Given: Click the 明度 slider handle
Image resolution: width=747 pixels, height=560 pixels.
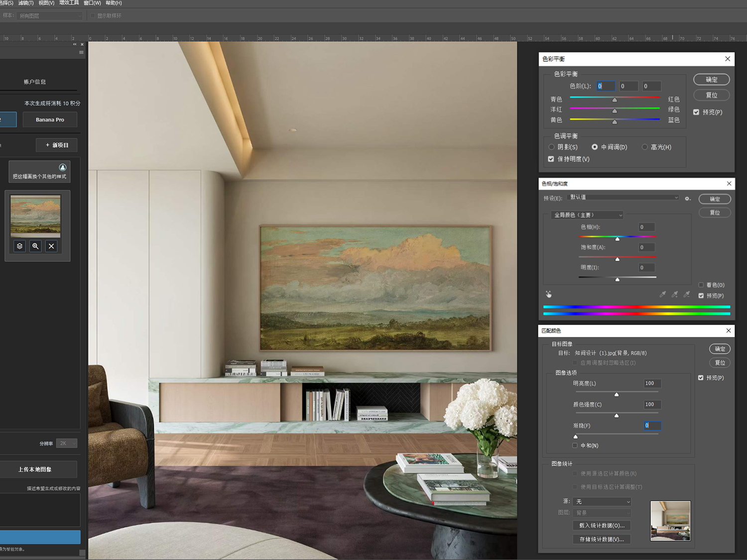Looking at the screenshot, I should [x=618, y=280].
